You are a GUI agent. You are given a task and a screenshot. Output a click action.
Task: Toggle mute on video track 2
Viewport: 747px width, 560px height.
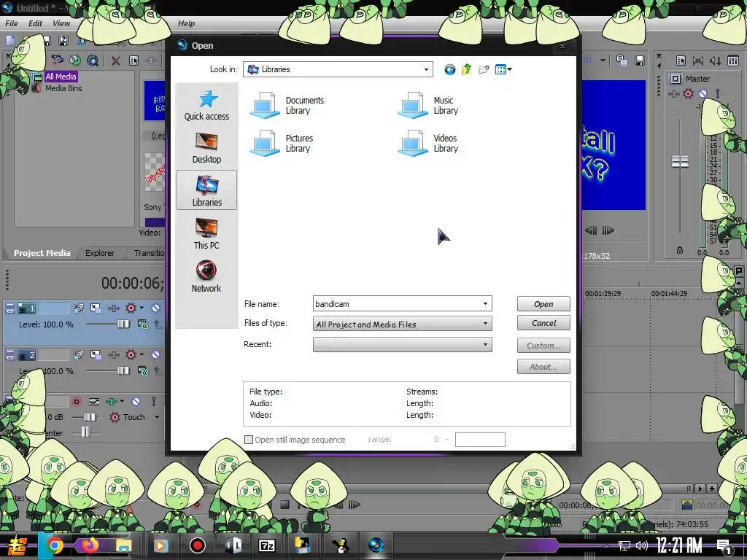[156, 355]
